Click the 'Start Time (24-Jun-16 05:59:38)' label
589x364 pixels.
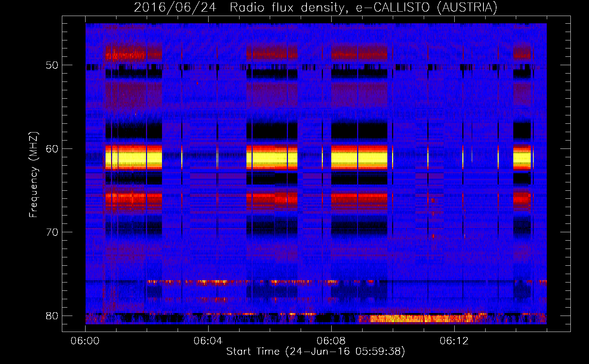(316, 352)
